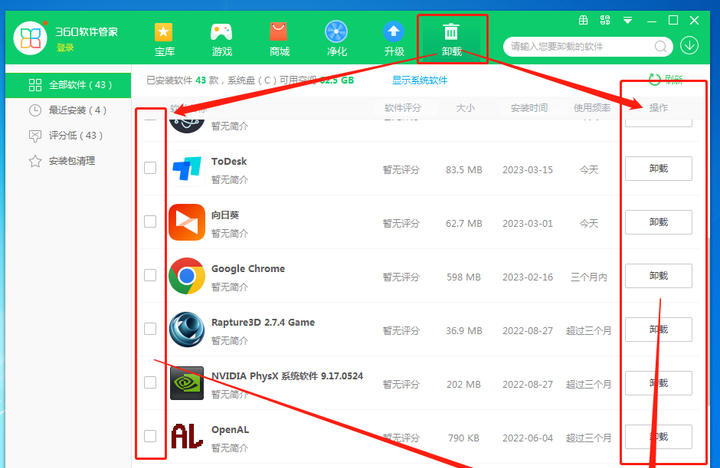Image resolution: width=720 pixels, height=468 pixels.
Task: Open the skin/box icon in title bar
Action: pyautogui.click(x=583, y=20)
